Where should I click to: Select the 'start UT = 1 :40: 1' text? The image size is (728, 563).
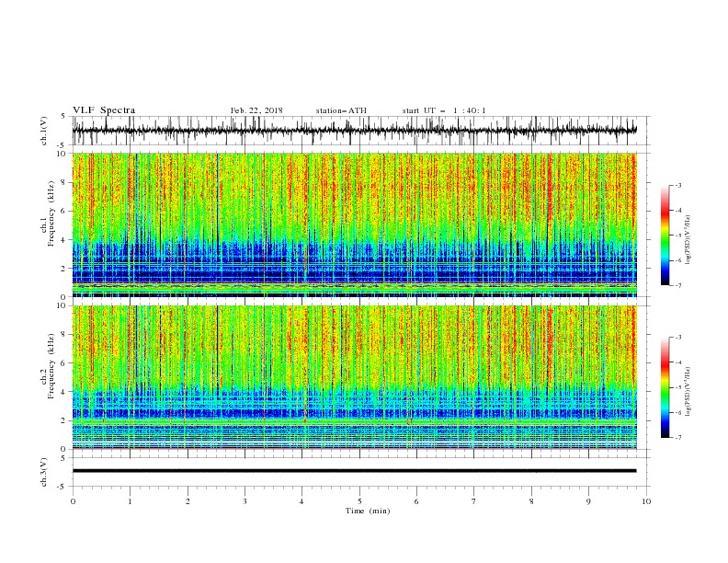click(444, 110)
